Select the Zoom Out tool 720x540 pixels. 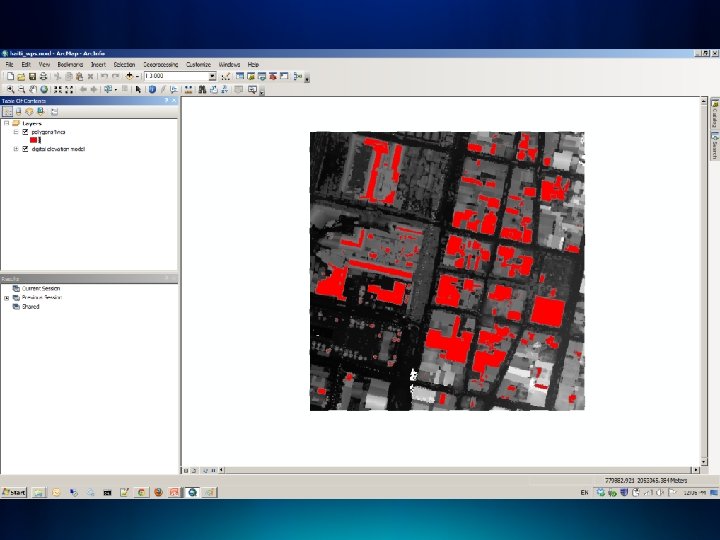pyautogui.click(x=21, y=90)
